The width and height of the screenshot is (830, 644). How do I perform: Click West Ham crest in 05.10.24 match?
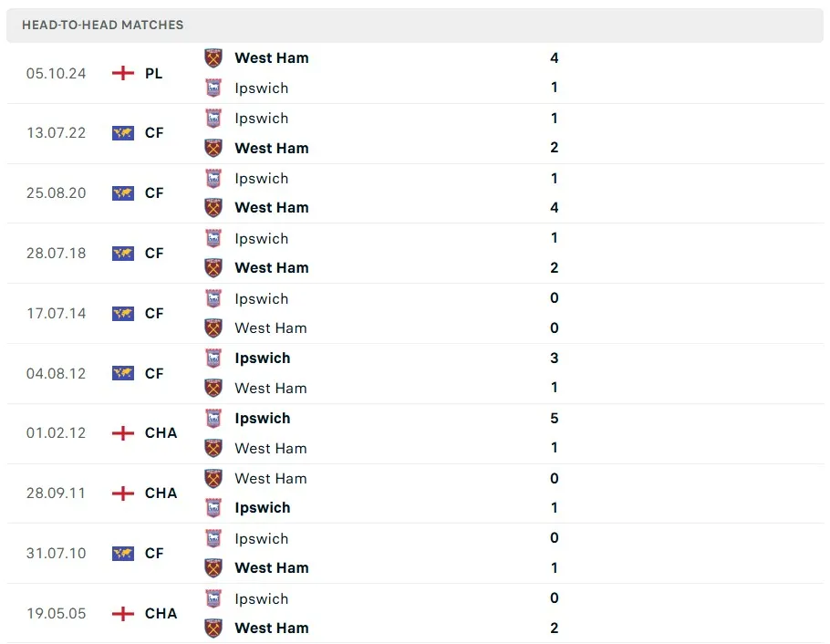click(x=213, y=58)
